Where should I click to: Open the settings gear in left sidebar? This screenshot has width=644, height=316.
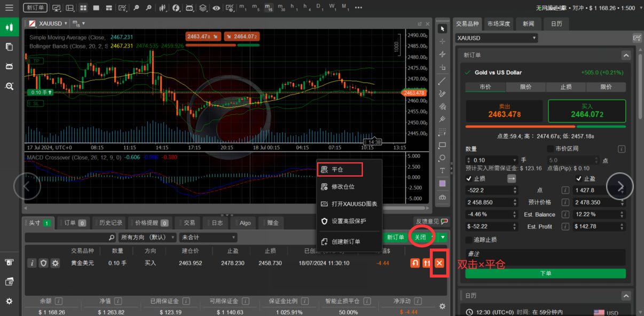pyautogui.click(x=9, y=302)
